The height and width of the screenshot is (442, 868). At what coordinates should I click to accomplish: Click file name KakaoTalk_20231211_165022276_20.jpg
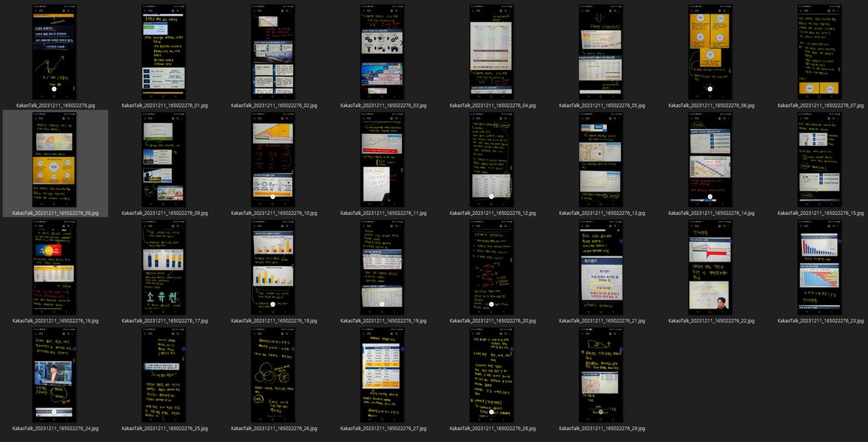493,320
